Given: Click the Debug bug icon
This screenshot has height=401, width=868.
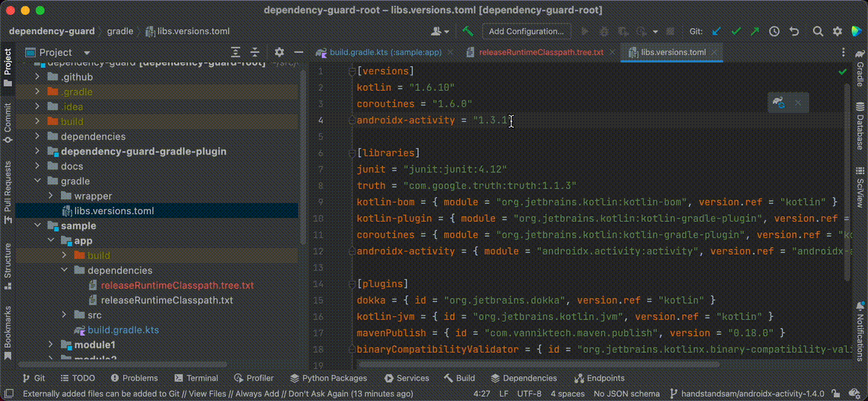Looking at the screenshot, I should click(604, 31).
